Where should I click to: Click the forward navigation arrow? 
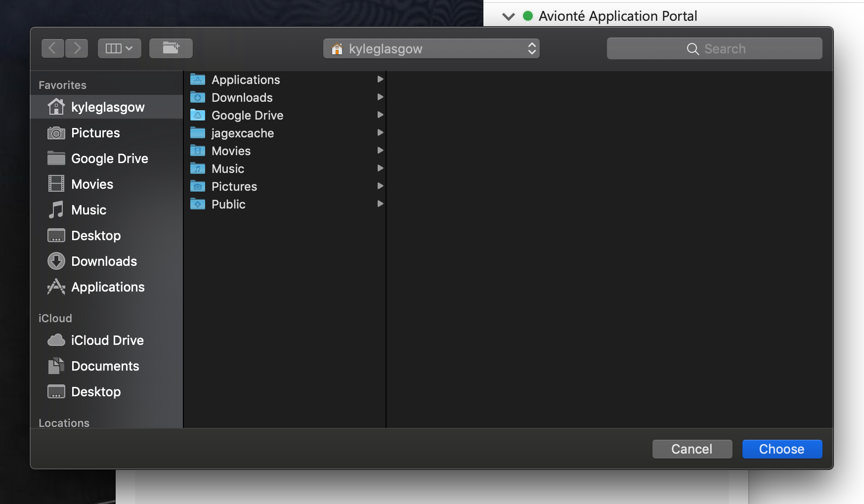[77, 48]
